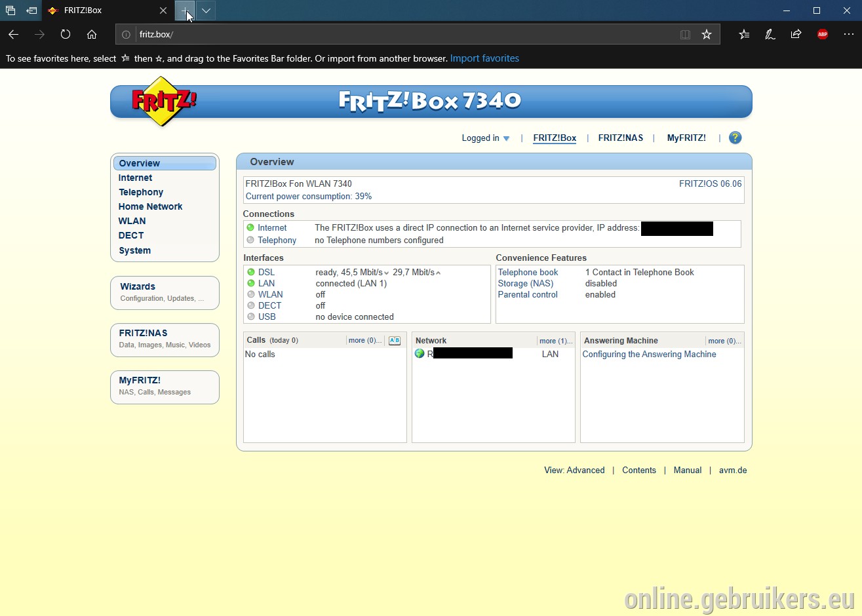Screen dimensions: 862x616
Task: Open Telephony link under Connections
Action: pyautogui.click(x=277, y=241)
